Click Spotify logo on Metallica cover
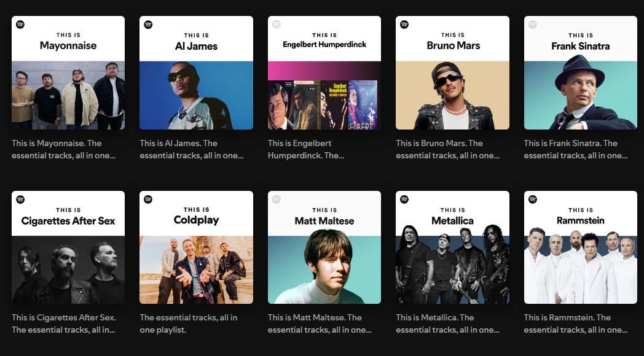The height and width of the screenshot is (356, 644). point(404,199)
